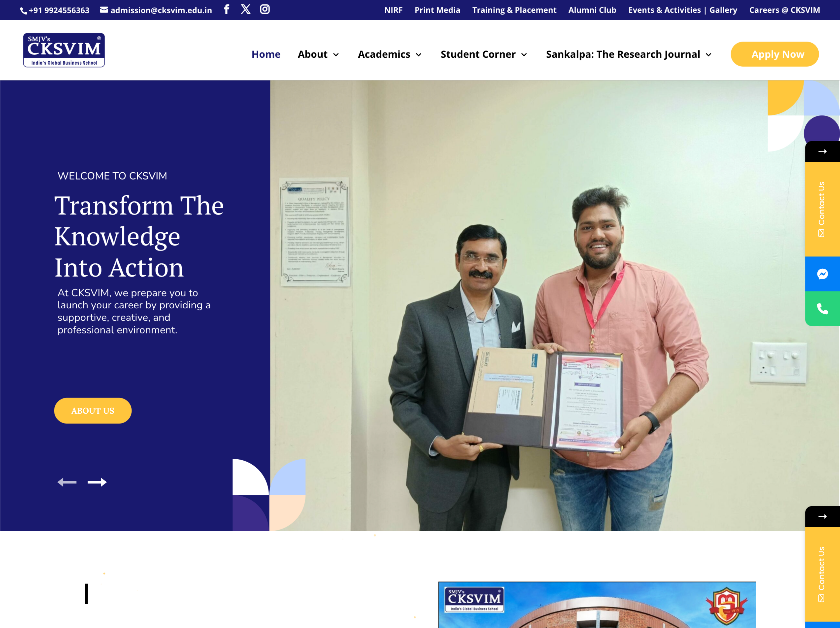The image size is (840, 628).
Task: Click admission@cksvim.edu.in email link
Action: pos(161,10)
